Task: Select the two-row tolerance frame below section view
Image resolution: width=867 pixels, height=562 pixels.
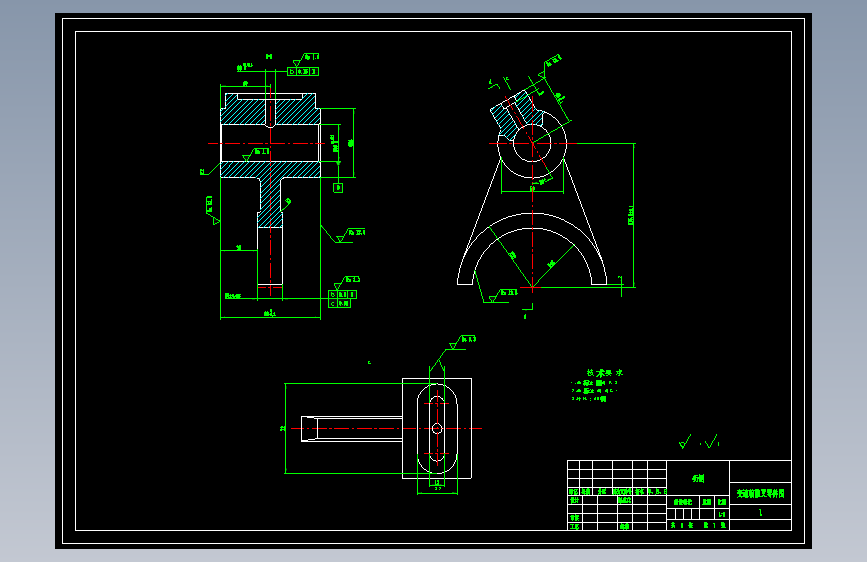Action: click(342, 299)
